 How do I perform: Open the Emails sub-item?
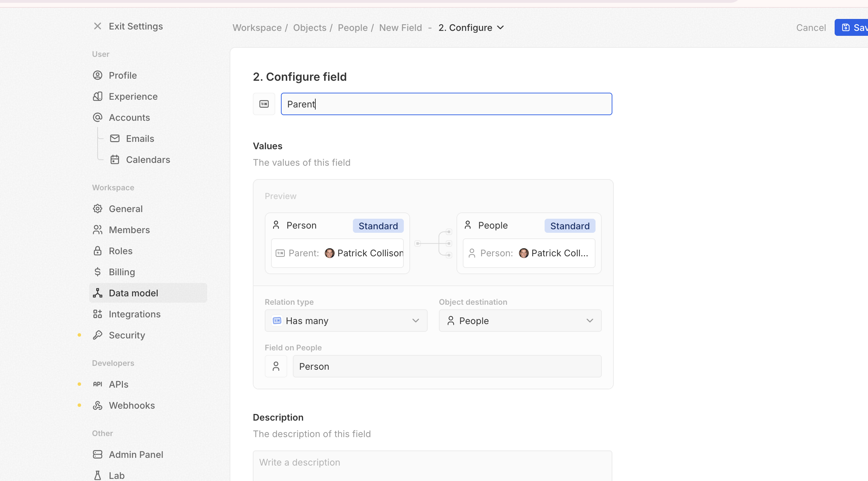[x=157, y=139]
